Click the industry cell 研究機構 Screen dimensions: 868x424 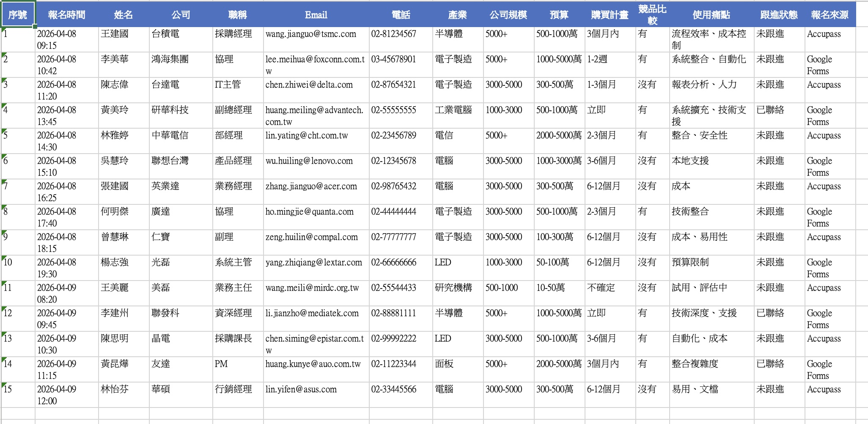point(458,294)
